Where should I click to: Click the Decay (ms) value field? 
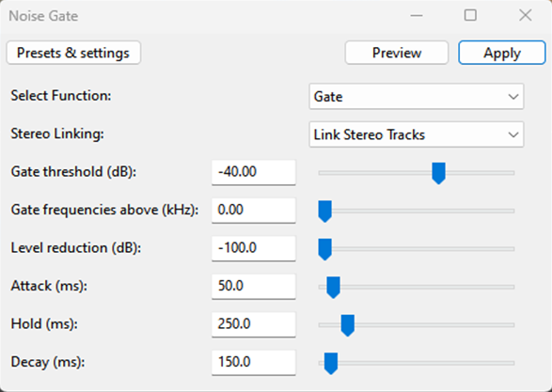click(254, 362)
